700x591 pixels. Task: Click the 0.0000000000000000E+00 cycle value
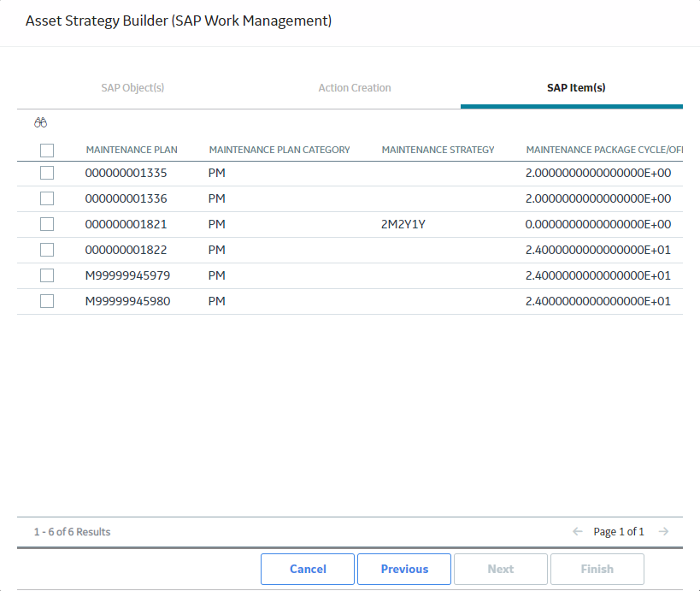597,224
